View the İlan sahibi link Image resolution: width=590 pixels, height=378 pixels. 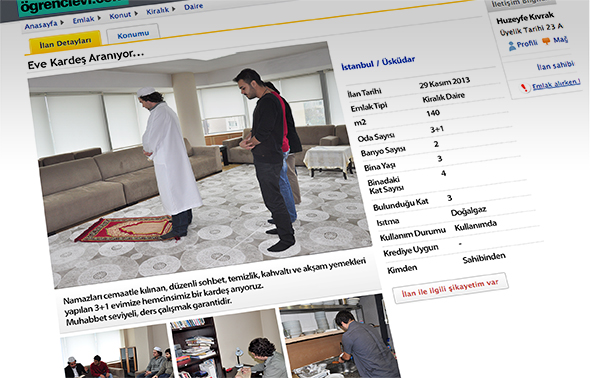(x=555, y=66)
